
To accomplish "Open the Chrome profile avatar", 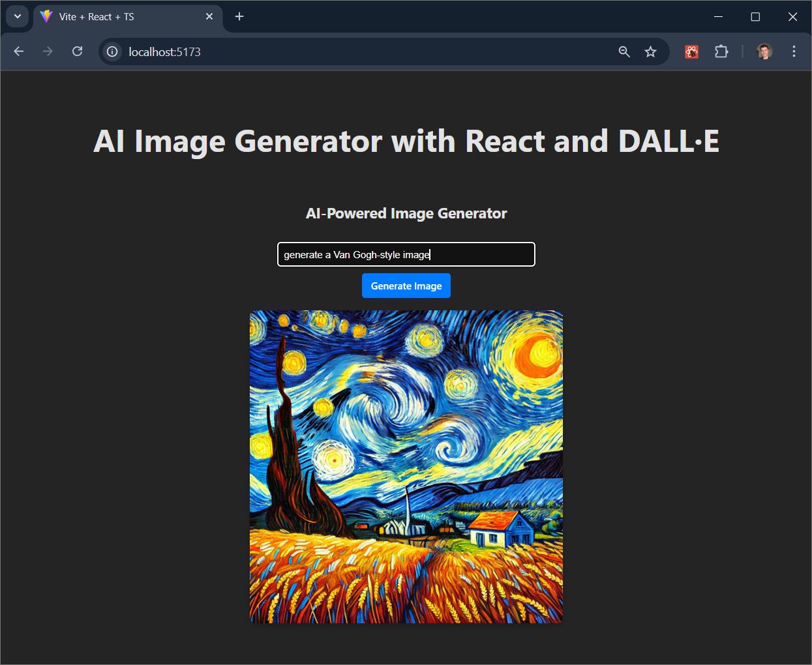I will coord(764,52).
